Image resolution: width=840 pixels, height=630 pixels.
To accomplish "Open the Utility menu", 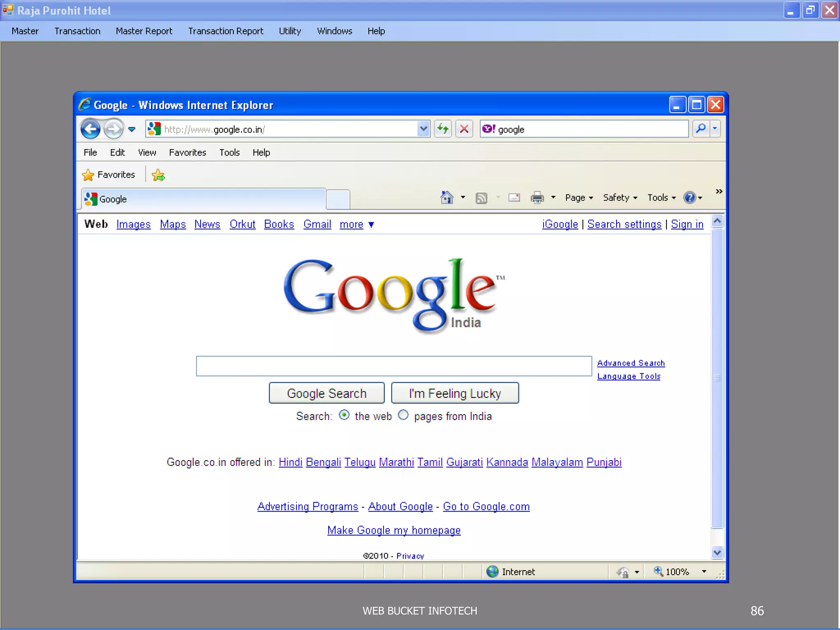I will click(x=290, y=31).
